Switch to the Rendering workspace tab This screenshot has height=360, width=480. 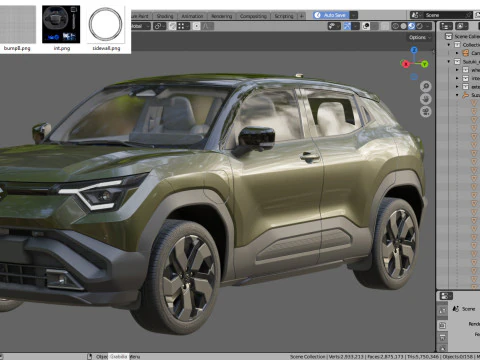point(222,16)
